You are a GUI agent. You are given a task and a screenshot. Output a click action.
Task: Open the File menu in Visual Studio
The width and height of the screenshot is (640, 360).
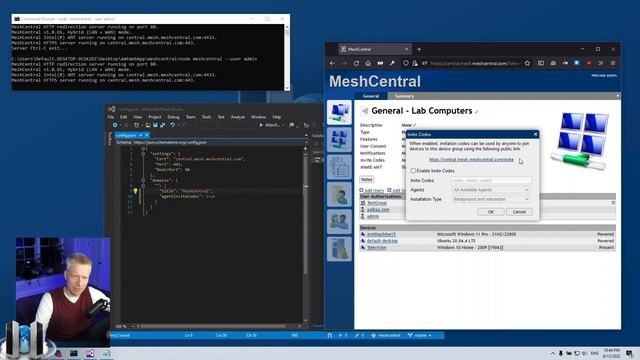click(111, 117)
